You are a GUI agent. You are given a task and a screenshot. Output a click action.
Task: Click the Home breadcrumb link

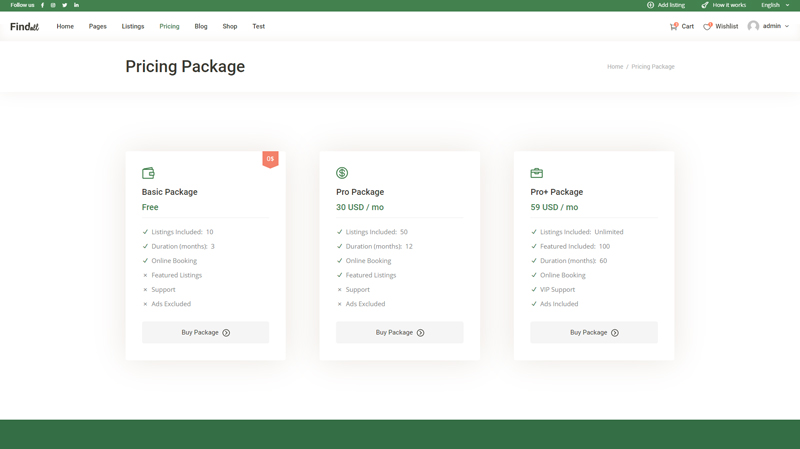(x=614, y=67)
